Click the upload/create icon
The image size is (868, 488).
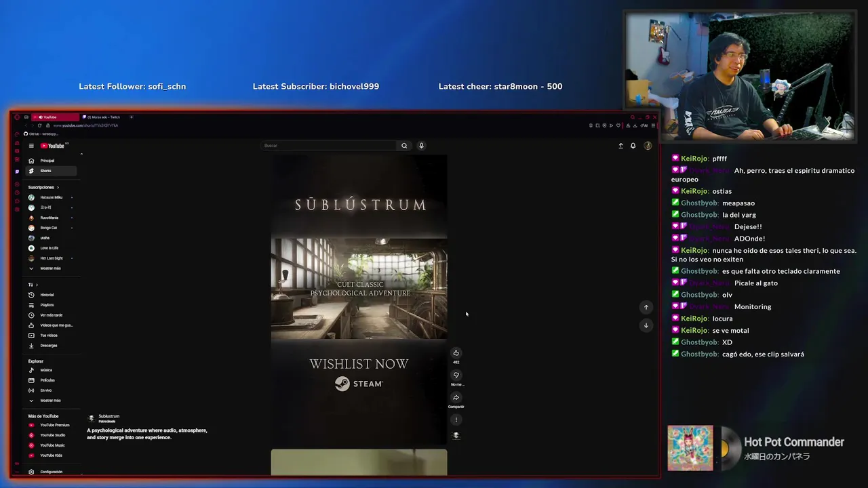coord(620,146)
